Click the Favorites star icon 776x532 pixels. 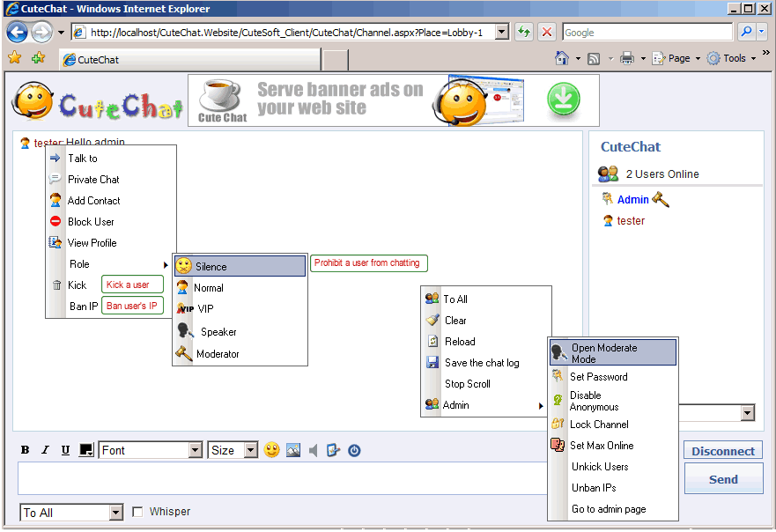pyautogui.click(x=15, y=58)
